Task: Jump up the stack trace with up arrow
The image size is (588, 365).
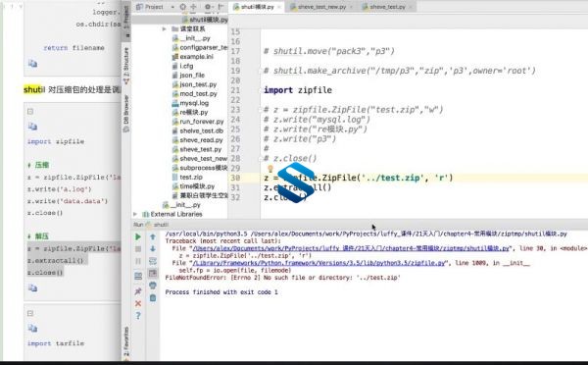Action: coord(153,236)
